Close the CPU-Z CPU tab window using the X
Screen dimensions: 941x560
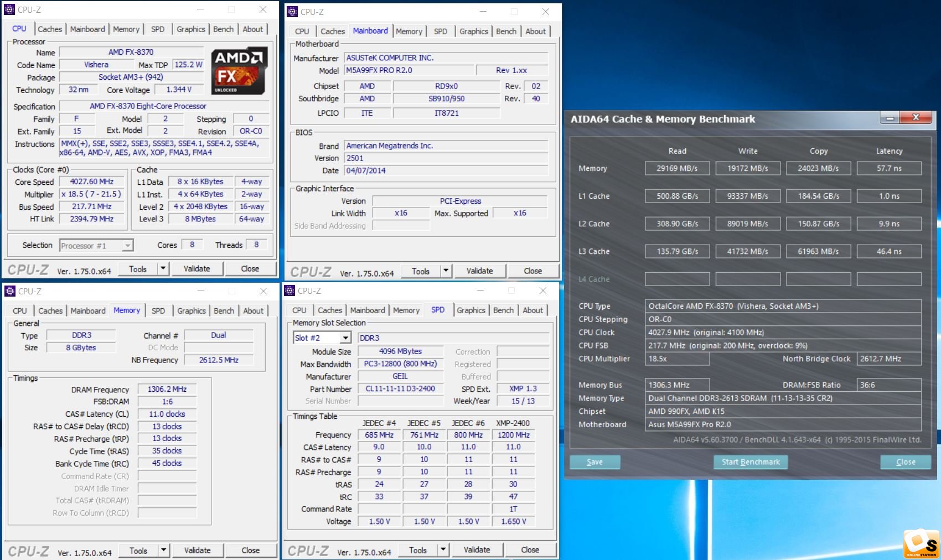click(x=263, y=9)
